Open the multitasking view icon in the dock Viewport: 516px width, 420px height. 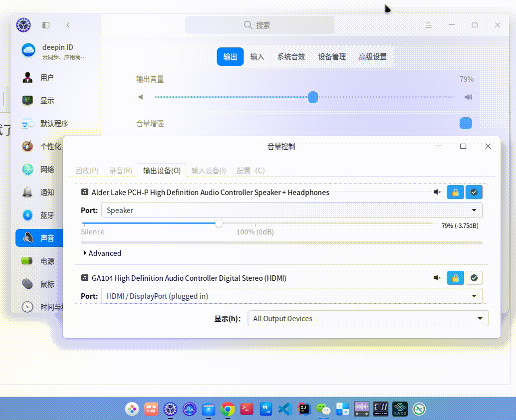(x=151, y=409)
